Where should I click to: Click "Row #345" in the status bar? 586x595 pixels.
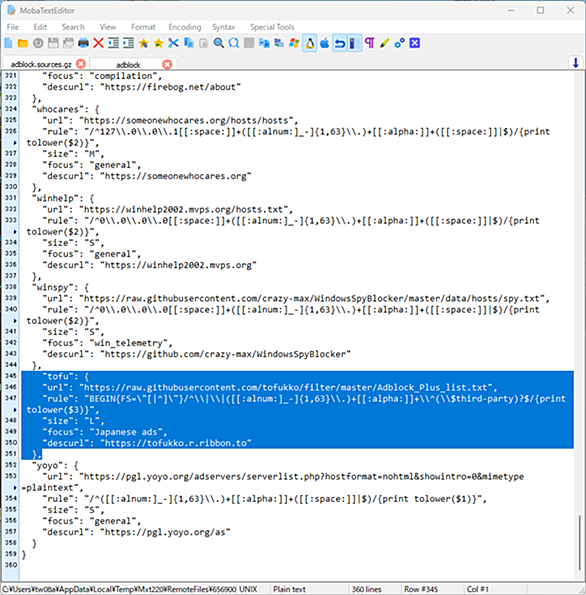click(421, 589)
